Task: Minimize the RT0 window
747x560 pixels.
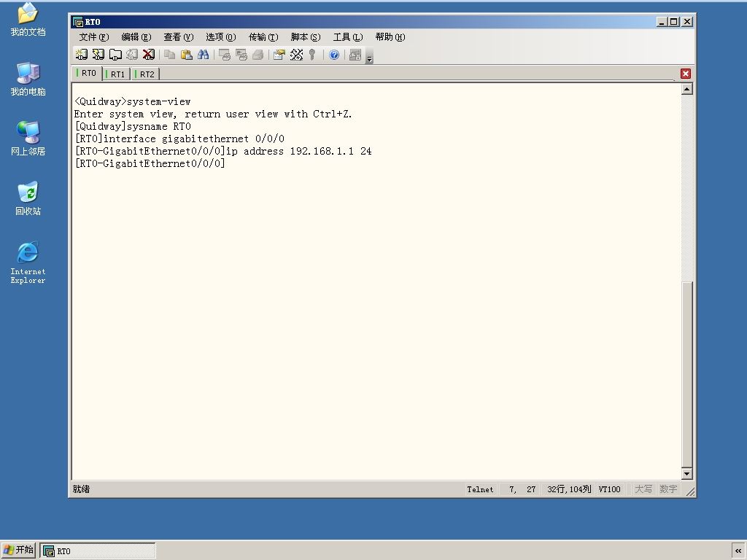Action: pyautogui.click(x=662, y=22)
